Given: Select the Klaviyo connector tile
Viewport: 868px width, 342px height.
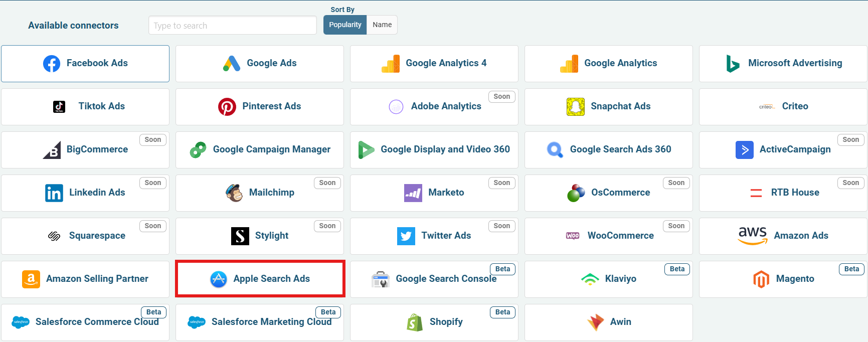Looking at the screenshot, I should [608, 279].
